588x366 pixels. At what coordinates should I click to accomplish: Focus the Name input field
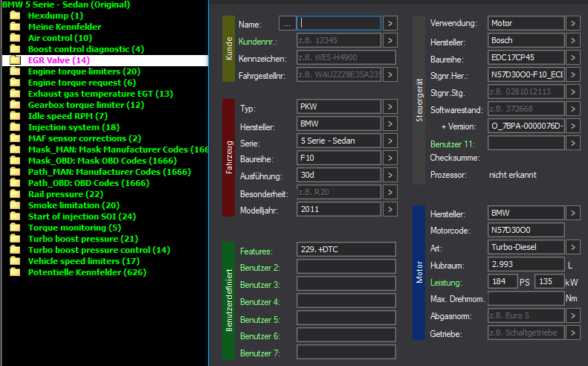tap(339, 23)
